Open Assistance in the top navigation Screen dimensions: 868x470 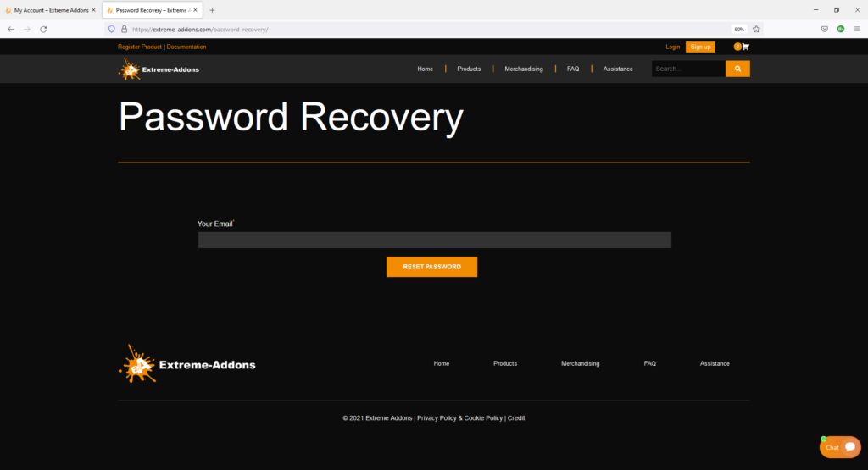click(618, 69)
